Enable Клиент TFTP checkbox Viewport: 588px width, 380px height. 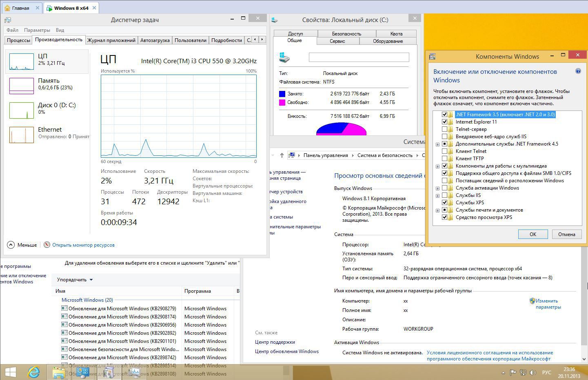pyautogui.click(x=444, y=159)
